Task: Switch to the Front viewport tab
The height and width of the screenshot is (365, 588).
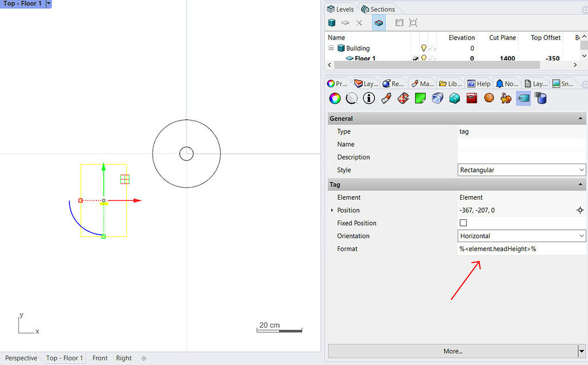Action: pos(99,358)
